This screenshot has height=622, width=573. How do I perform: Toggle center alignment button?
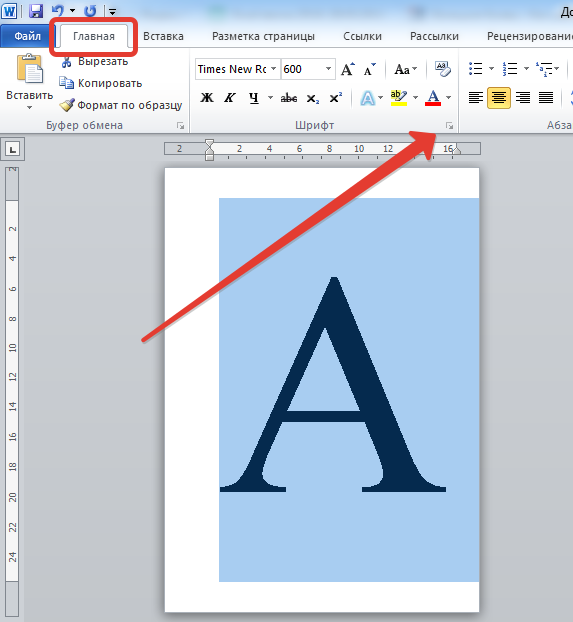[x=499, y=98]
